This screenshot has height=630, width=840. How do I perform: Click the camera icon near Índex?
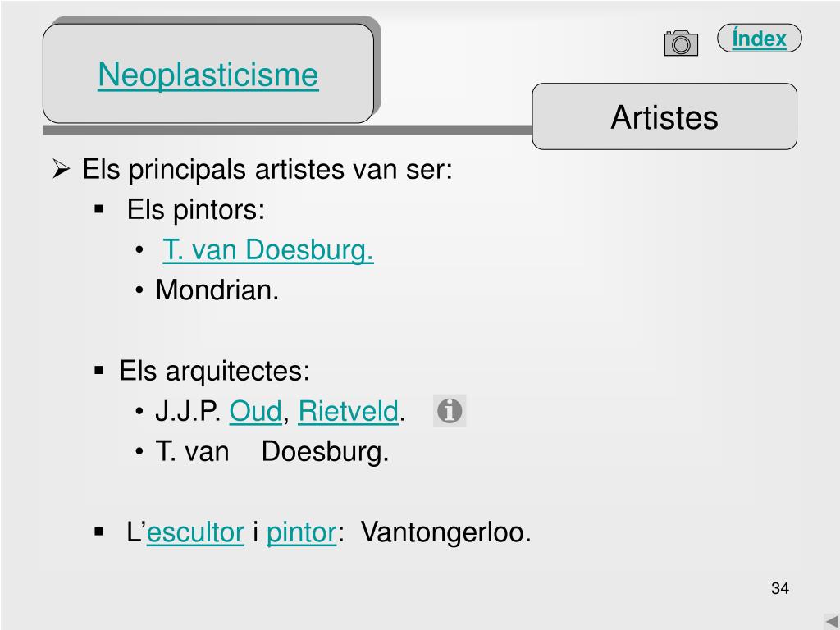tap(681, 43)
